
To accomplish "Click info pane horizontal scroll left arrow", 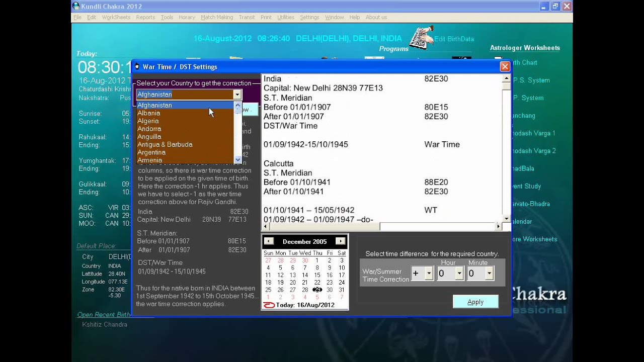I will (x=265, y=227).
